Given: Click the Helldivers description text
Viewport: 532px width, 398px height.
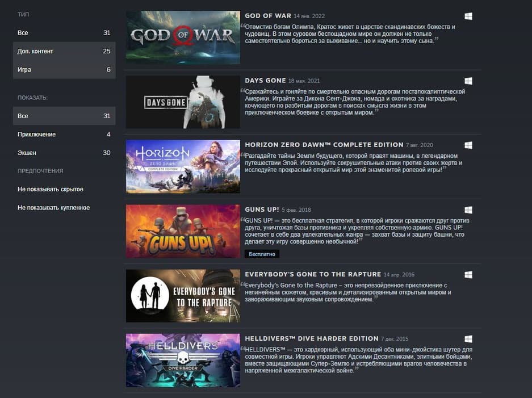Looking at the screenshot, I should click(x=358, y=360).
